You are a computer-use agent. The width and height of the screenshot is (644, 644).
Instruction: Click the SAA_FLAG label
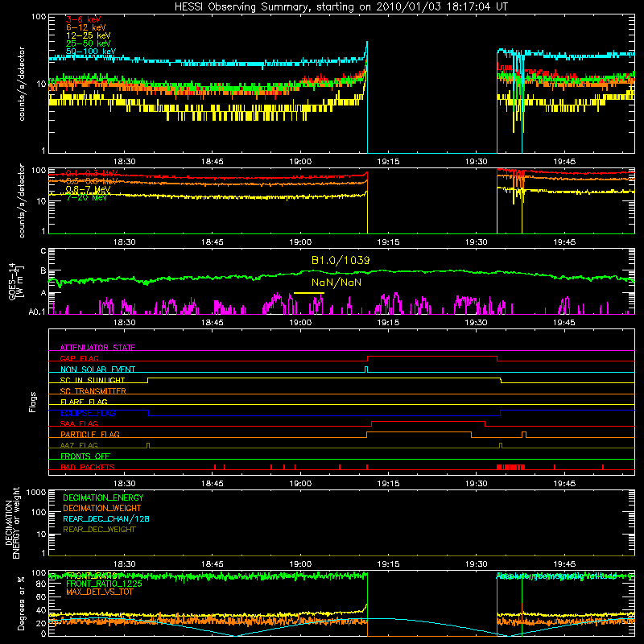pos(79,423)
